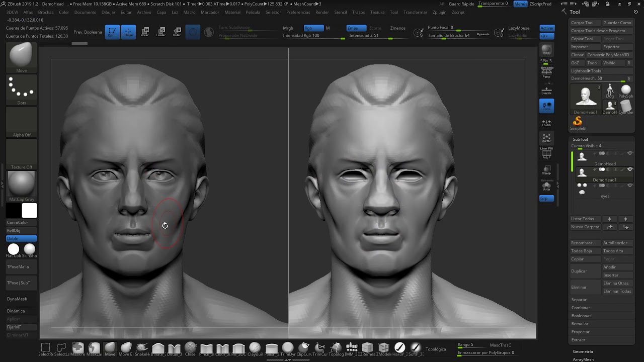Screen dimensions: 644x362
Task: Click the Guard Rápido button
Action: [461, 4]
